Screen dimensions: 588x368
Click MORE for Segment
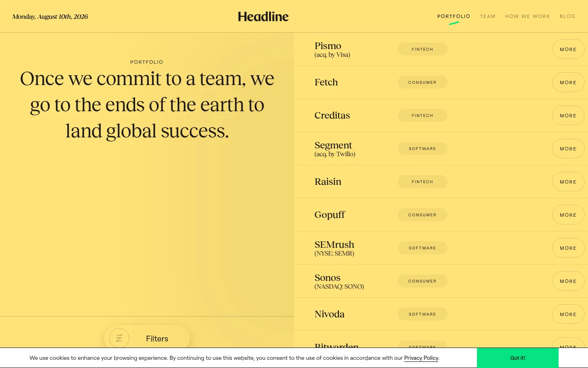[568, 148]
